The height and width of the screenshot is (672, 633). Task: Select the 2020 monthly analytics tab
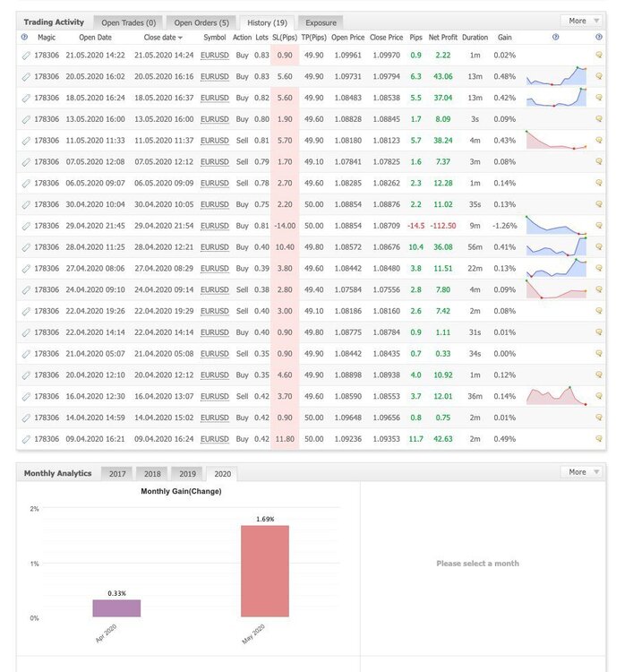tap(222, 474)
